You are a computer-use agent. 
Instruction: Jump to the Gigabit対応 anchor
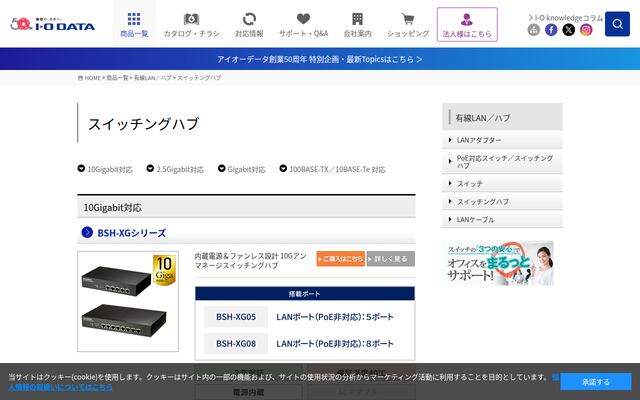pos(242,169)
